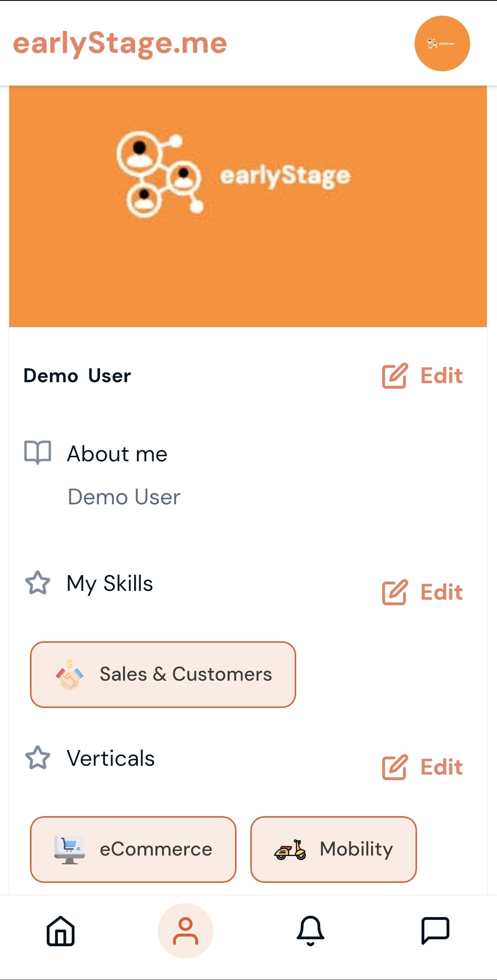Open the orange earlyStage banner image
The height and width of the screenshot is (980, 497).
(248, 206)
